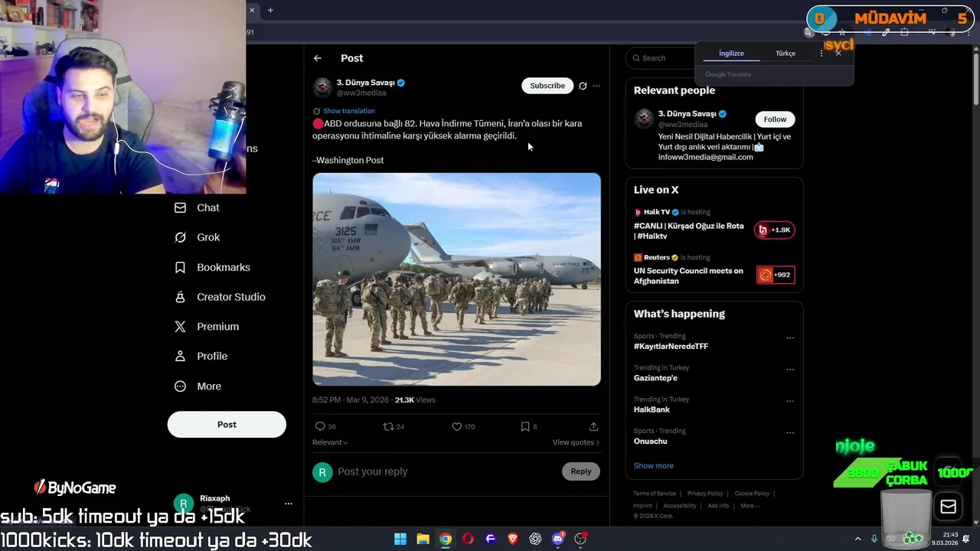Image resolution: width=980 pixels, height=551 pixels.
Task: Click Show more under What's happening
Action: pos(654,465)
